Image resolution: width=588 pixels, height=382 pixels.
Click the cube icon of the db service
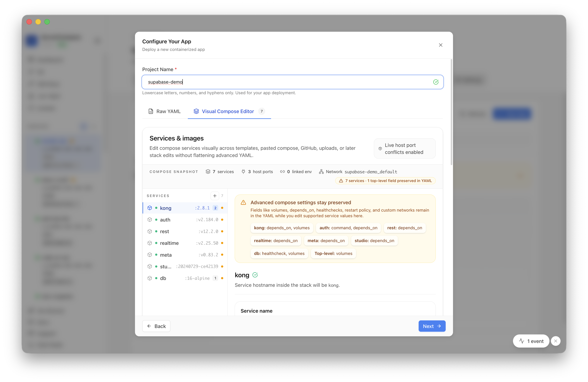point(150,278)
